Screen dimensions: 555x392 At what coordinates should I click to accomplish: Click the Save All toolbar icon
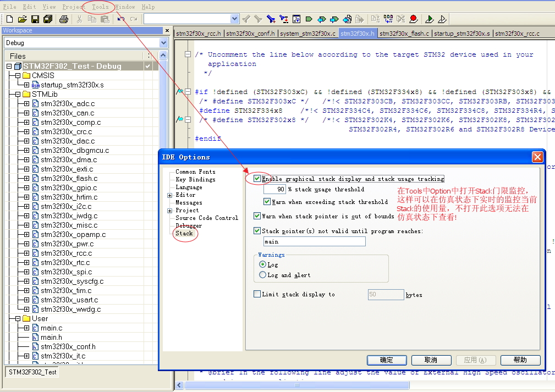[x=48, y=19]
